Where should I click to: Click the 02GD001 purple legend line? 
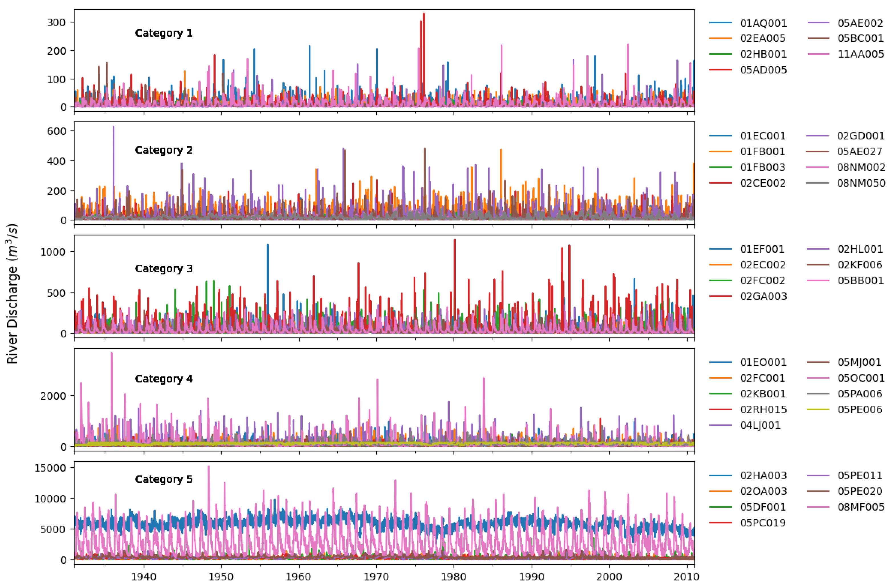click(x=818, y=136)
